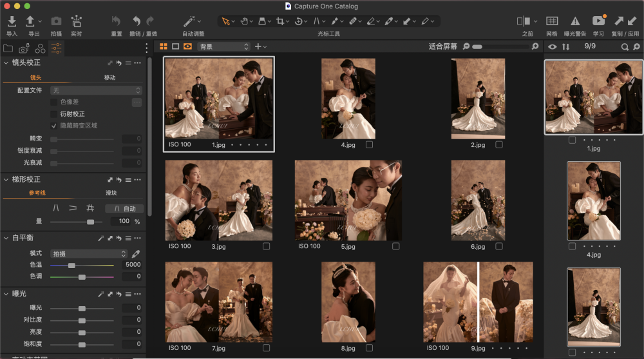Image resolution: width=644 pixels, height=359 pixels.
Task: Switch to the 滑块 tab
Action: [x=111, y=193]
